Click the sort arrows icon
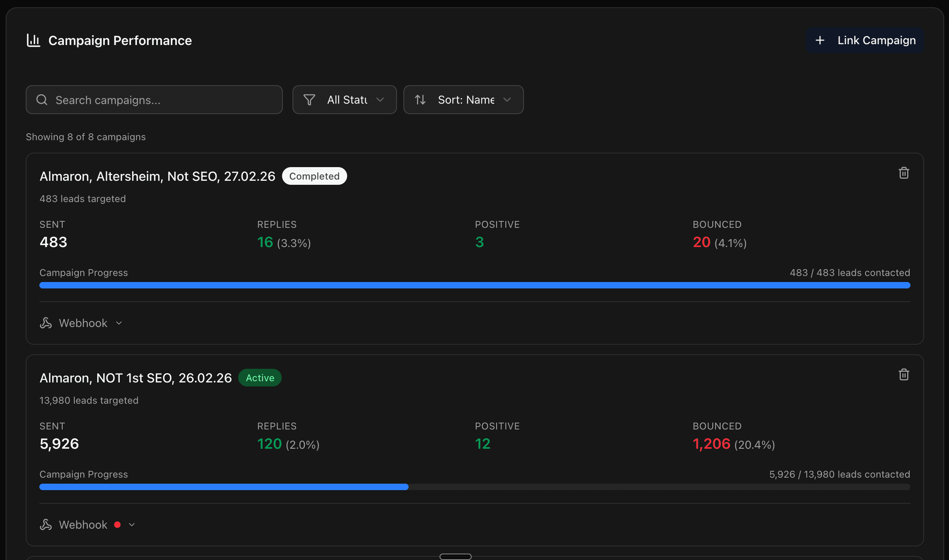The width and height of the screenshot is (949, 560). pos(421,100)
